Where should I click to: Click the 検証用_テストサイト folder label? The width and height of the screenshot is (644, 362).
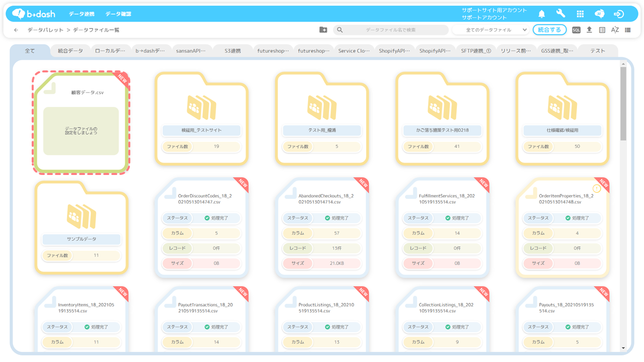(x=201, y=130)
